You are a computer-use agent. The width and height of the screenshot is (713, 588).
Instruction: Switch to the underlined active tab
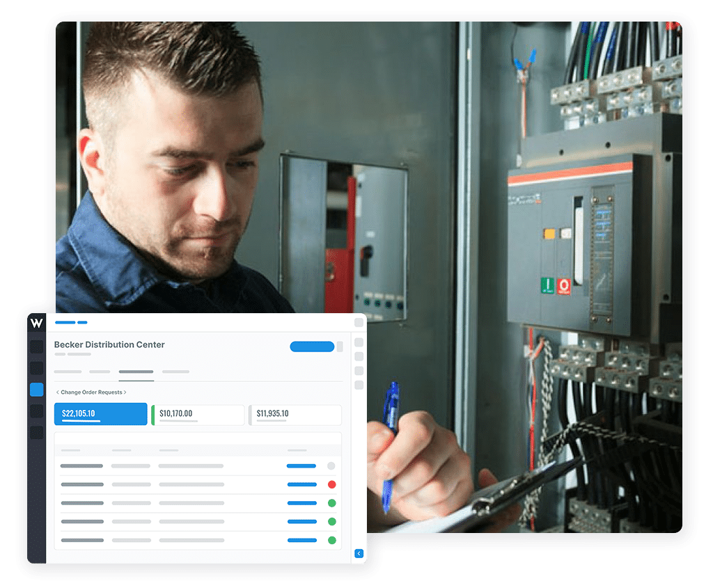[136, 372]
